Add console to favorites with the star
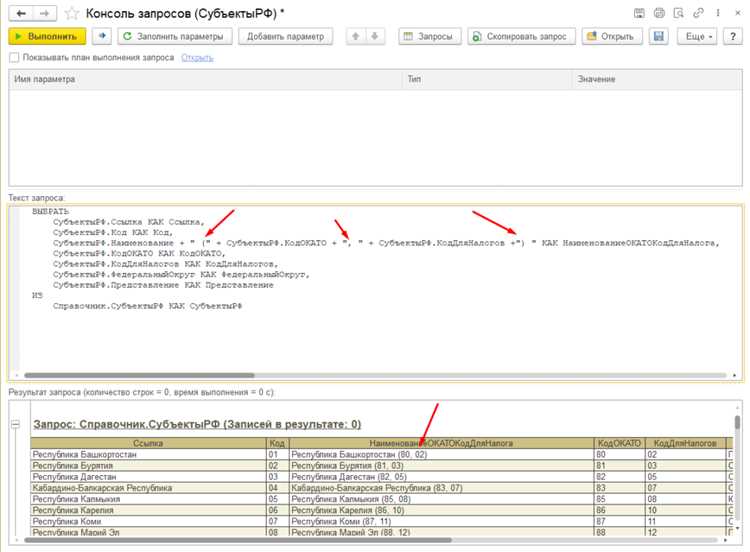This screenshot has height=552, width=750. (x=72, y=13)
